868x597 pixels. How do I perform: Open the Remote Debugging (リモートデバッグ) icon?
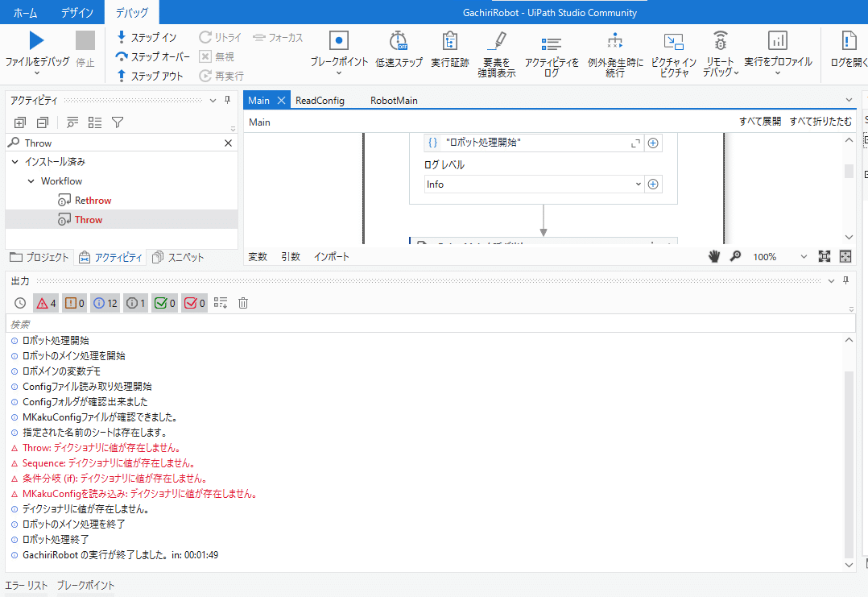pyautogui.click(x=720, y=40)
